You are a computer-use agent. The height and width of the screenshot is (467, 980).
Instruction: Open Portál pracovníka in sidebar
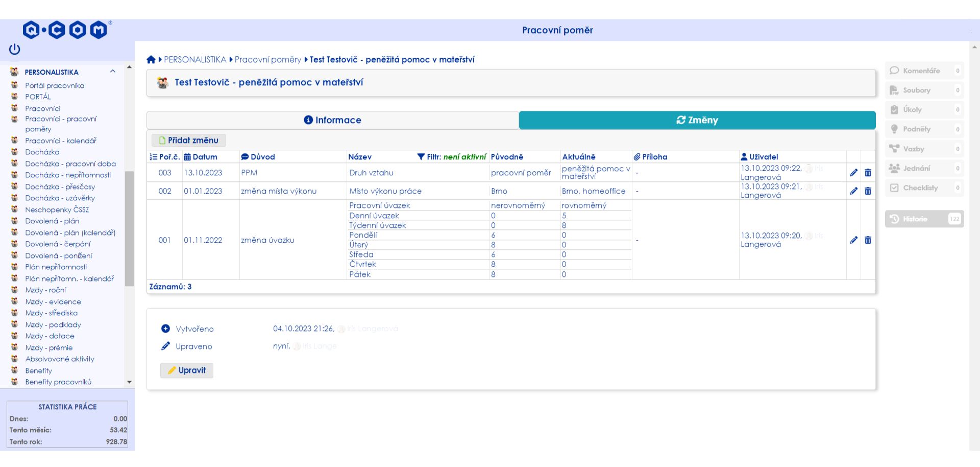point(55,85)
